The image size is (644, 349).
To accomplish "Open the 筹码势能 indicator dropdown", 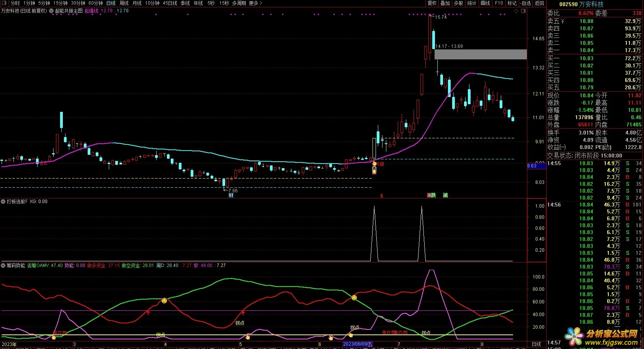I will click(x=3, y=265).
